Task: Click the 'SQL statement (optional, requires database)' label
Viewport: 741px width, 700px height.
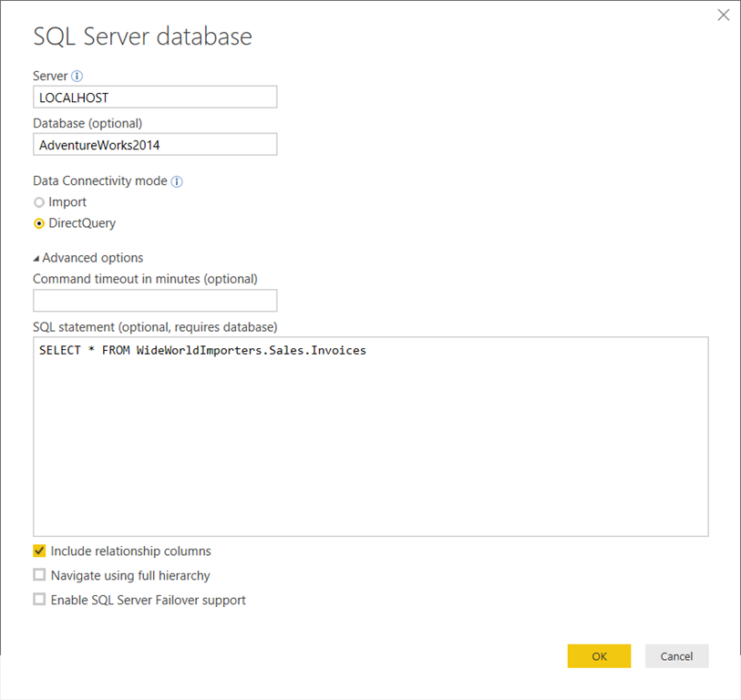Action: (x=155, y=327)
